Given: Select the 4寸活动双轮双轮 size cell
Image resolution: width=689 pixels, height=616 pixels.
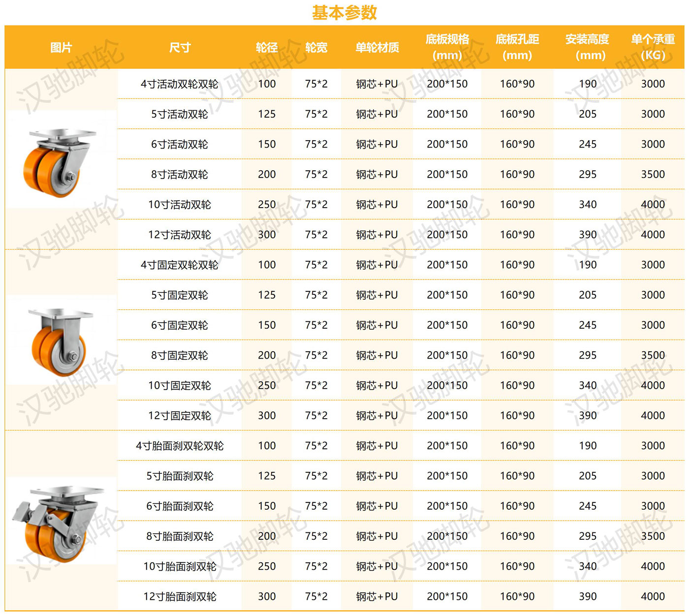Looking at the screenshot, I should [180, 84].
